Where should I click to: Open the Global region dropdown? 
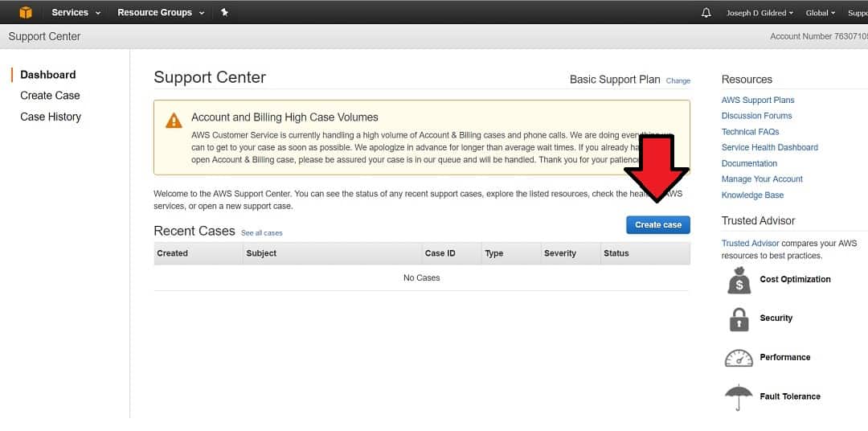click(x=821, y=13)
